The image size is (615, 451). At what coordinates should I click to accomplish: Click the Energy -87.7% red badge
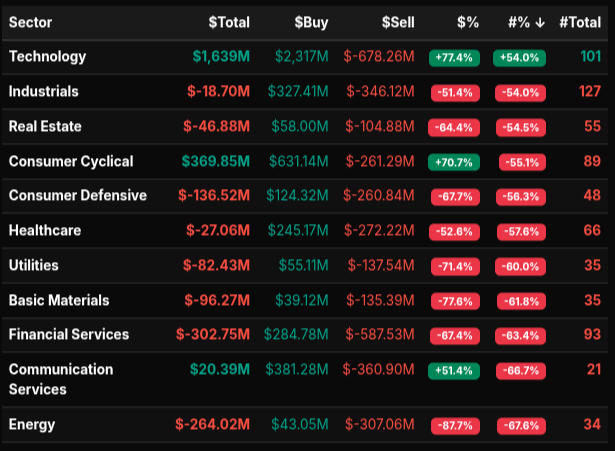(453, 425)
